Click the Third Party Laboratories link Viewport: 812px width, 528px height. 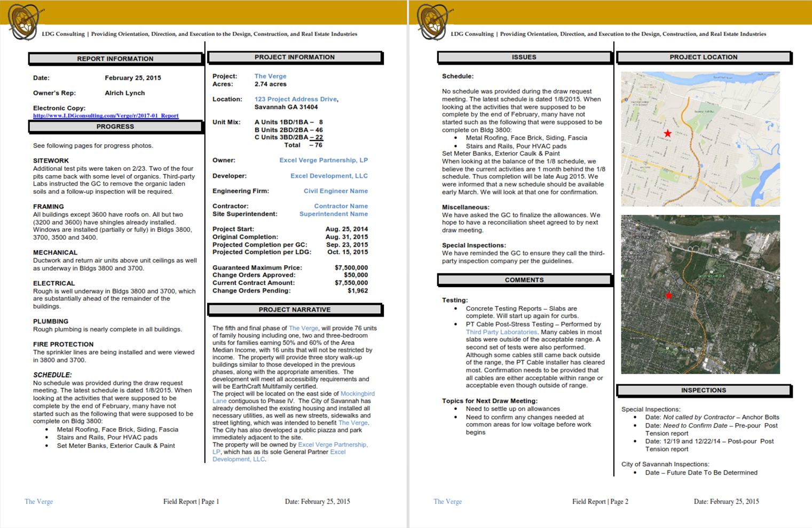pyautogui.click(x=501, y=332)
